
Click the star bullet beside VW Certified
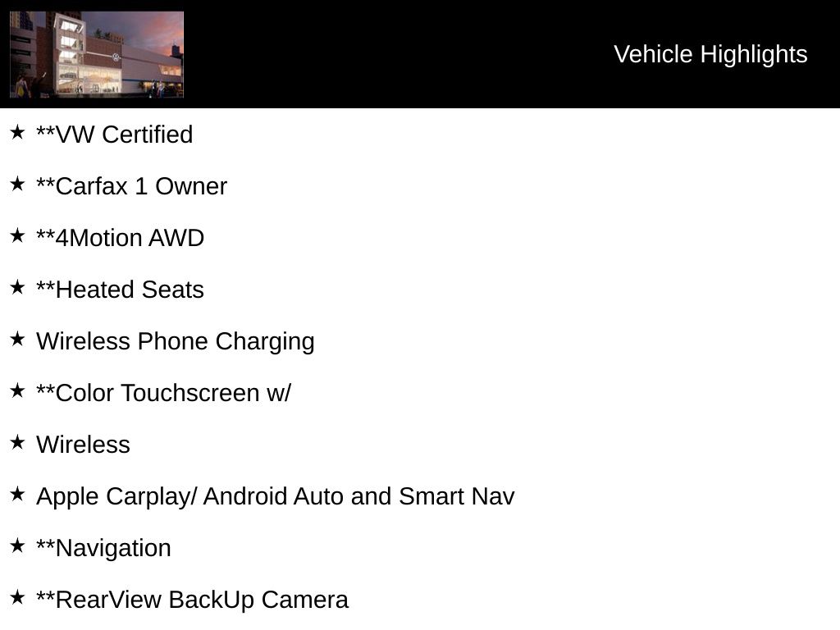point(17,132)
